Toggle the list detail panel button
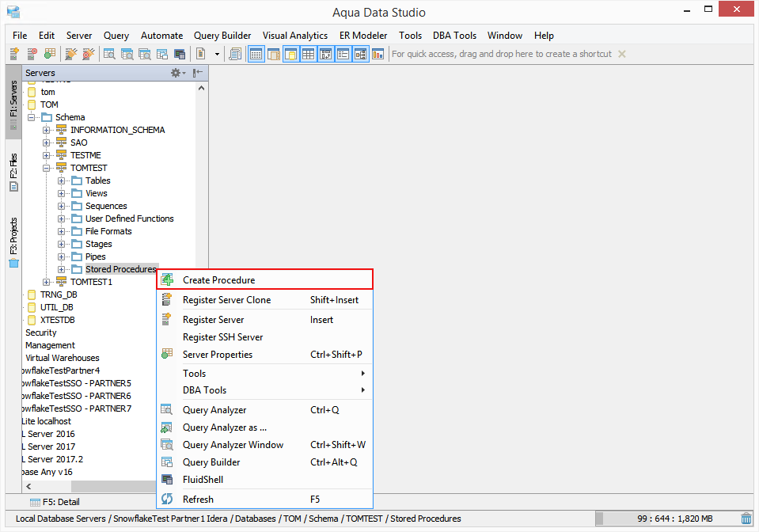This screenshot has width=759, height=532. pos(343,54)
